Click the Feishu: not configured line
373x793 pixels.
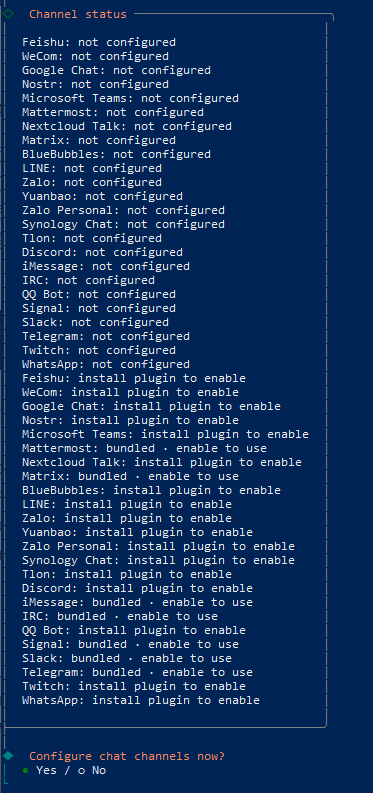(99, 42)
